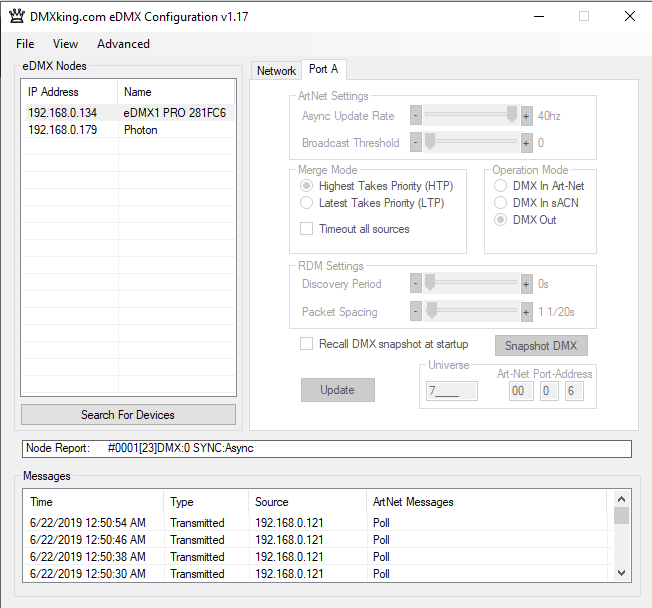Click the DMXking crown icon in title bar
The image size is (652, 608).
pyautogui.click(x=17, y=16)
